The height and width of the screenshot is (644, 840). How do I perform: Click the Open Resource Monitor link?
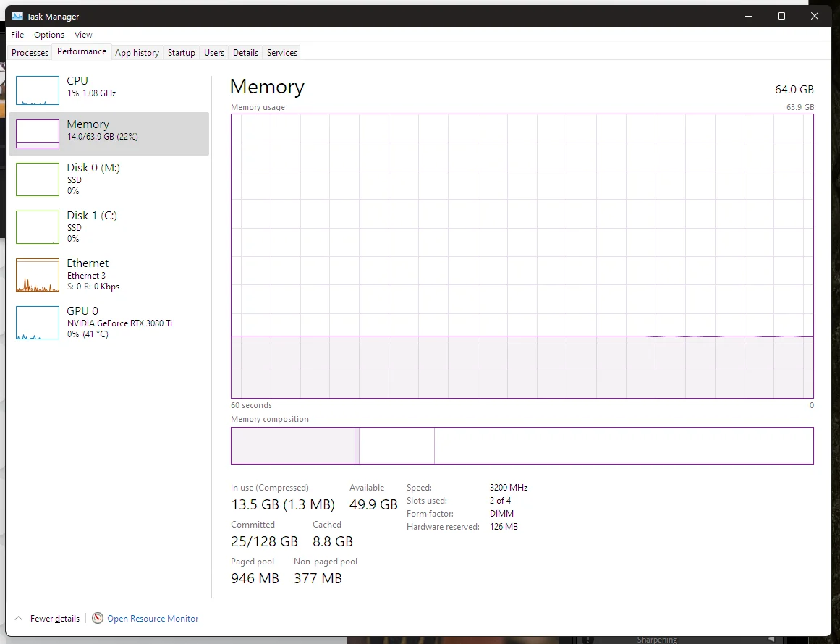click(x=153, y=618)
